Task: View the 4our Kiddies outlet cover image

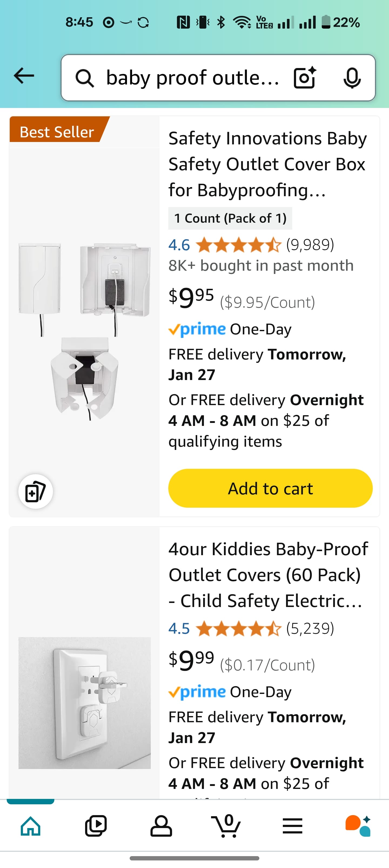Action: pos(84,703)
